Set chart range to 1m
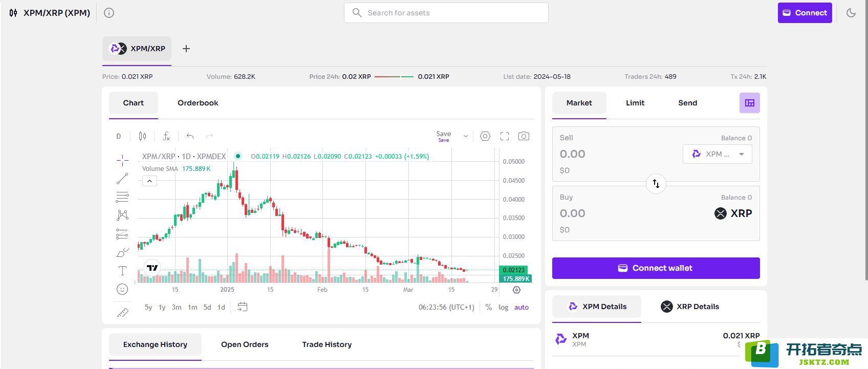 pyautogui.click(x=192, y=307)
